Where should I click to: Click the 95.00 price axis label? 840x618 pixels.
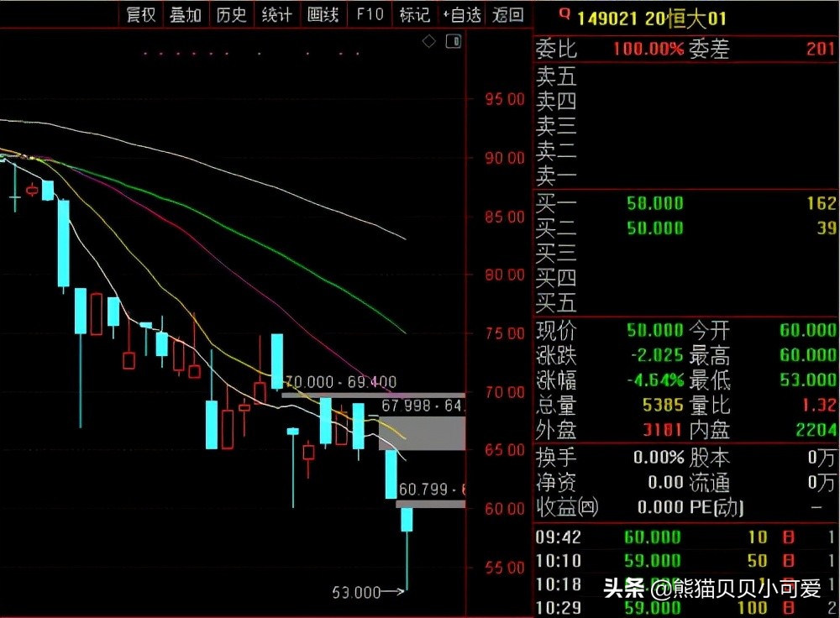pos(505,99)
